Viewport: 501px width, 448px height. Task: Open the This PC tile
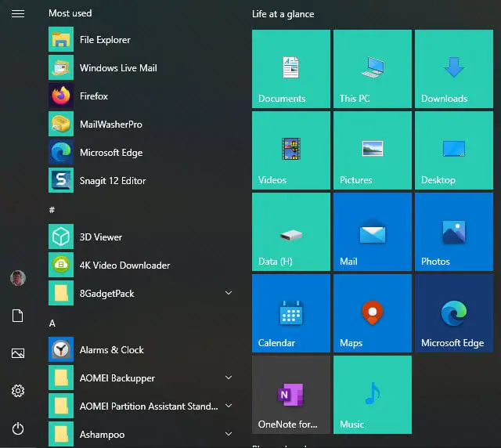[x=373, y=69]
